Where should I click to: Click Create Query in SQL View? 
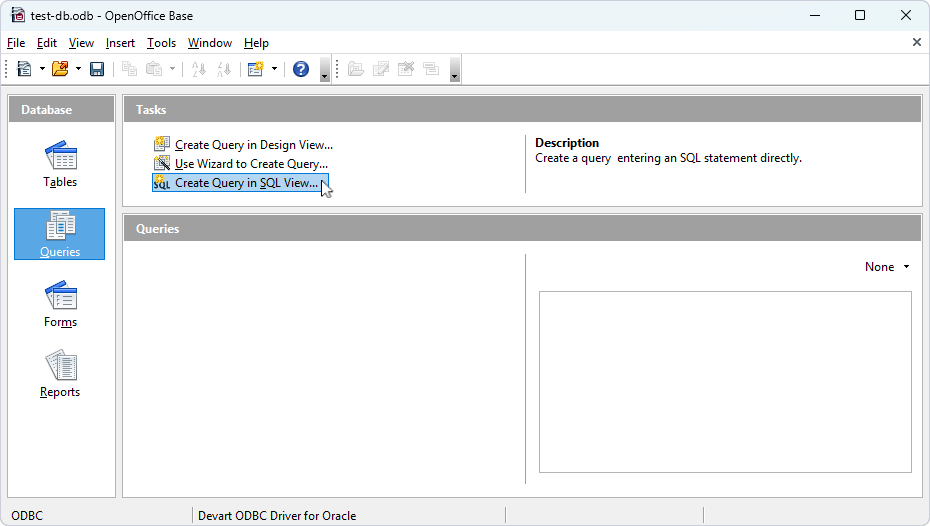pyautogui.click(x=240, y=183)
